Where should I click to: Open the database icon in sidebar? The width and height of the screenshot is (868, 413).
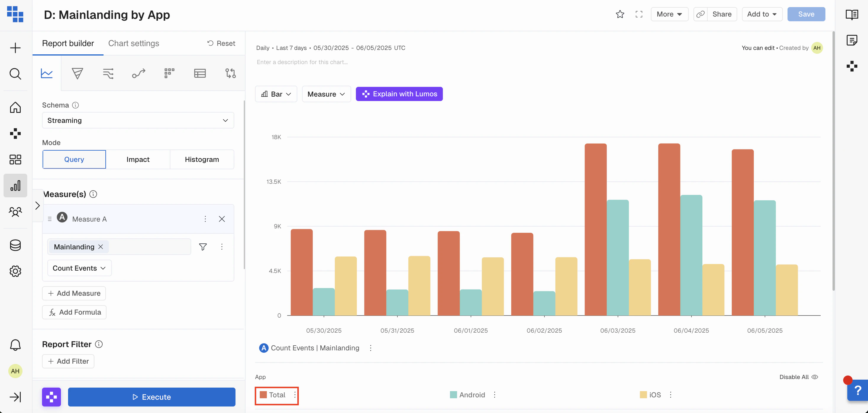click(15, 245)
